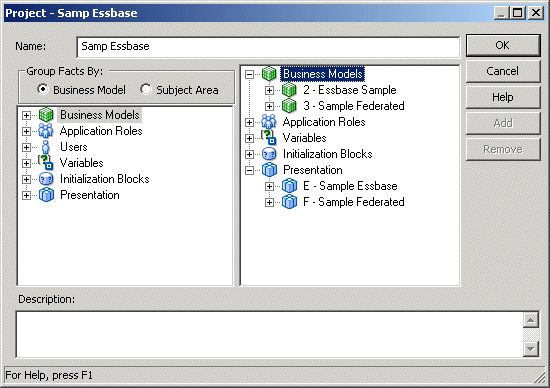Image resolution: width=550 pixels, height=388 pixels.
Task: Collapse the Business Models node in right tree
Action: click(249, 74)
